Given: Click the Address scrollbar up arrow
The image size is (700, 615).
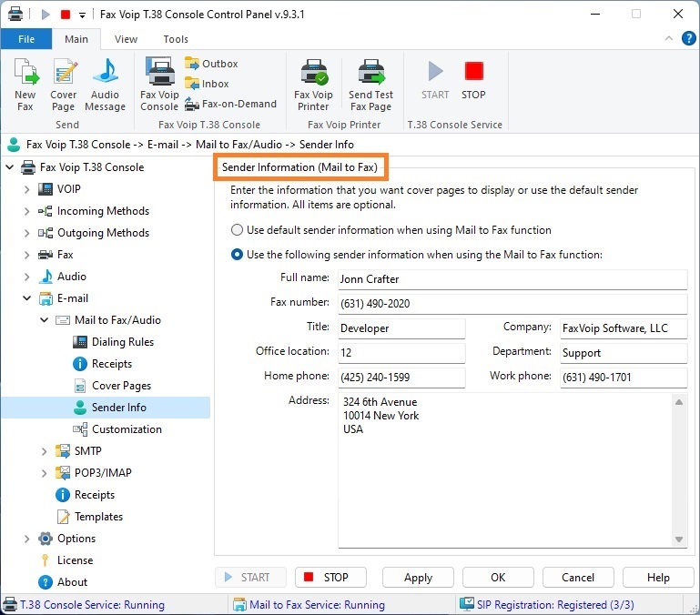Looking at the screenshot, I should pyautogui.click(x=679, y=402).
